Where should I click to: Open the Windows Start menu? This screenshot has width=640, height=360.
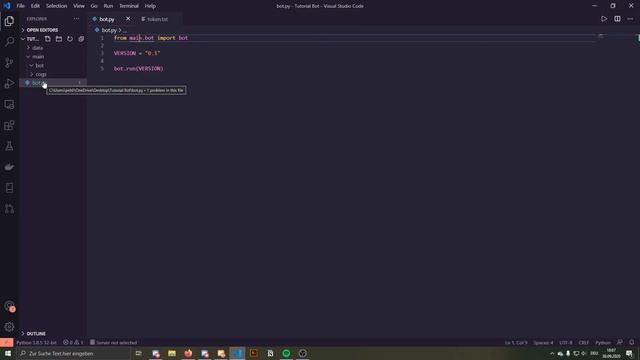8,353
